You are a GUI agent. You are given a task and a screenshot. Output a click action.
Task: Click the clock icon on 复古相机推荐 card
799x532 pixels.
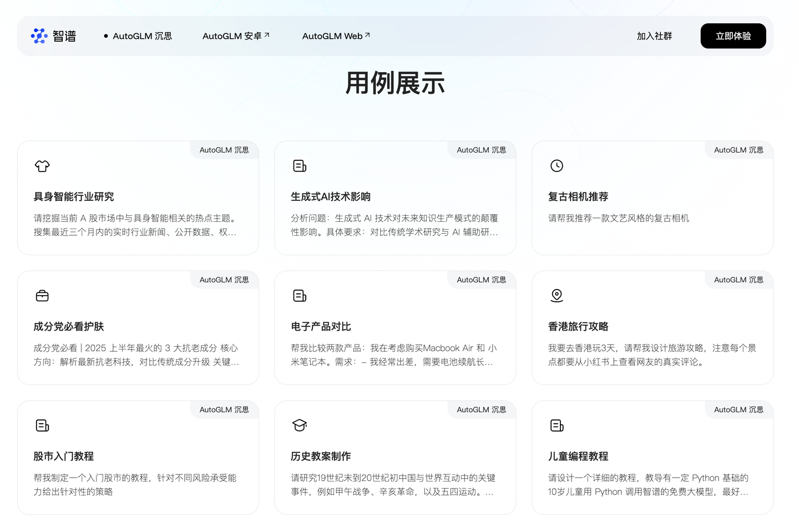click(x=557, y=165)
